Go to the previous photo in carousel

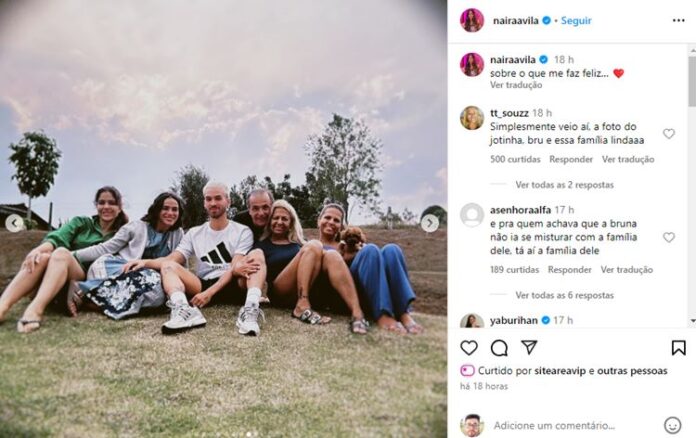(x=14, y=223)
